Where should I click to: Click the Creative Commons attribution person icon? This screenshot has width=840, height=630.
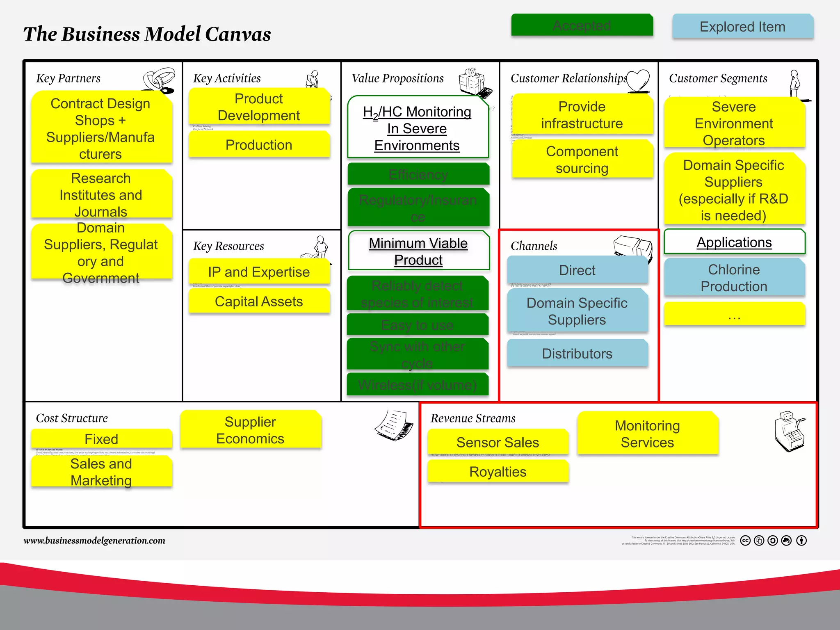801,541
